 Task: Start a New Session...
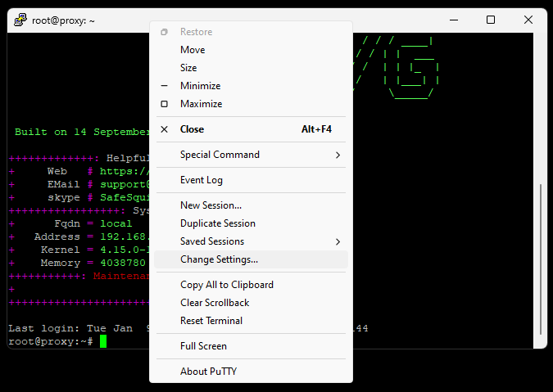coord(251,205)
